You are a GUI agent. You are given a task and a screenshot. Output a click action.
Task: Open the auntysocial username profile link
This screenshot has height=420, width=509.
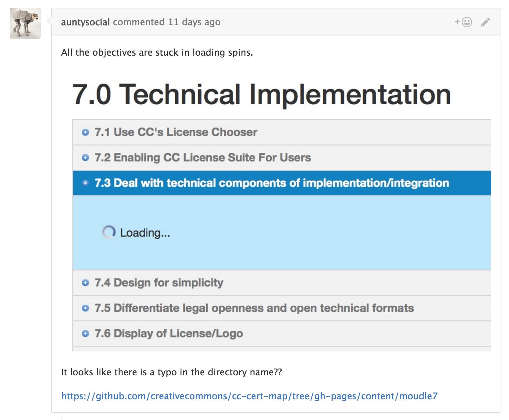click(x=85, y=22)
